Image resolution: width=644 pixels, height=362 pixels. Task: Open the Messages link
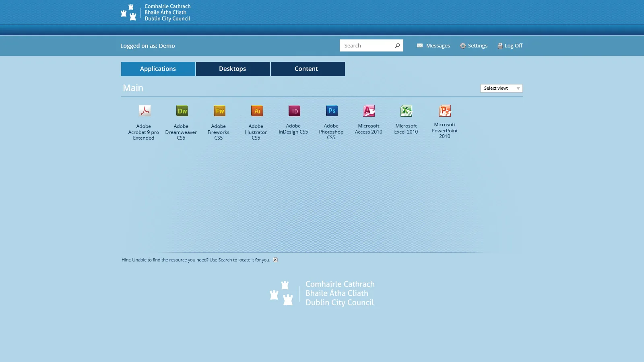point(438,46)
